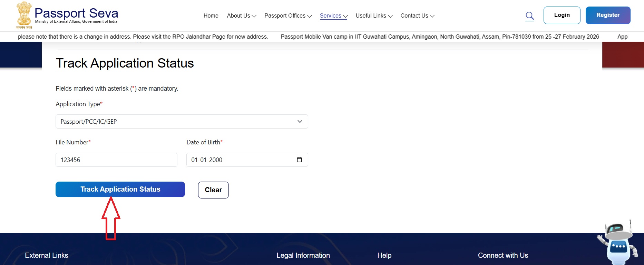Open the Services menu
This screenshot has width=644, height=265.
pos(333,16)
